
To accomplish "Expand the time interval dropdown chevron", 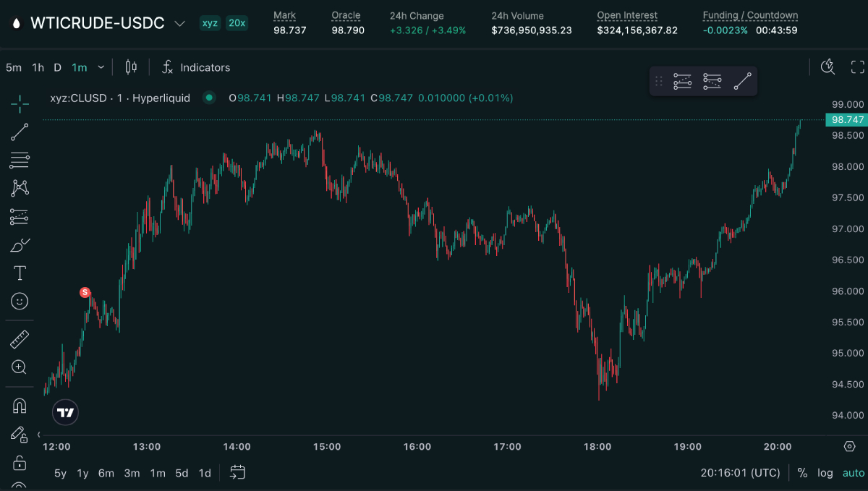I will click(x=101, y=67).
